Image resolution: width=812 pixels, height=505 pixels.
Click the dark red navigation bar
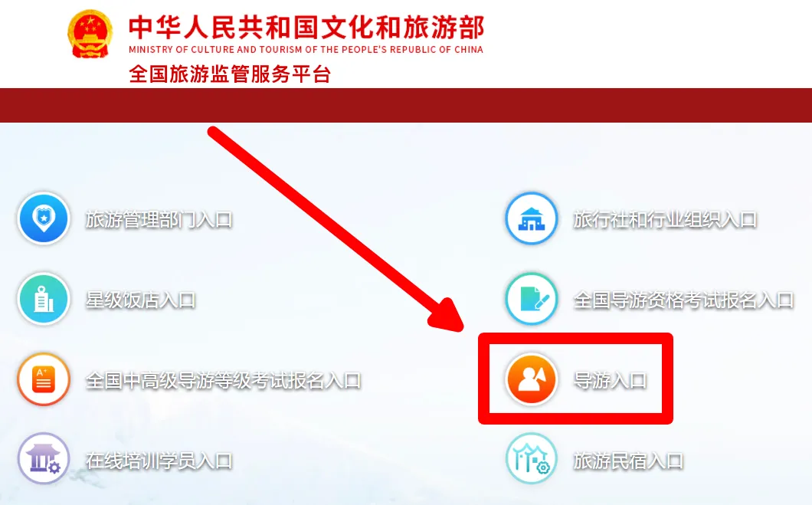(x=406, y=105)
